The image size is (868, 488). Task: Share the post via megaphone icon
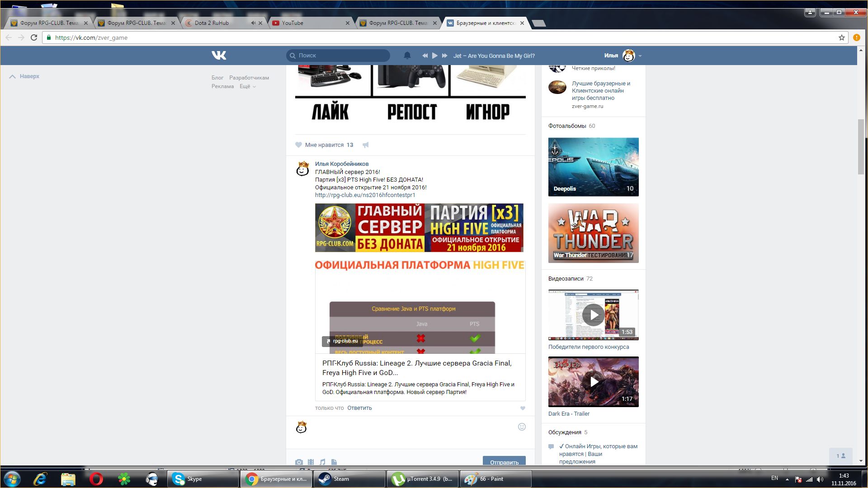click(x=366, y=145)
